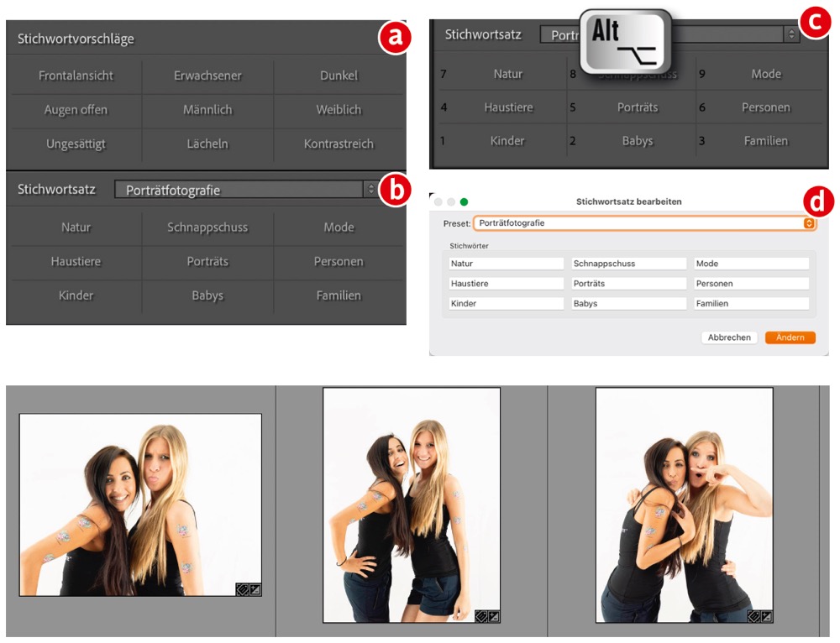This screenshot has height=643, width=840.
Task: Click the Schnappschuss field in Stichwortsatz bearbeiten dialog
Action: coord(629,264)
